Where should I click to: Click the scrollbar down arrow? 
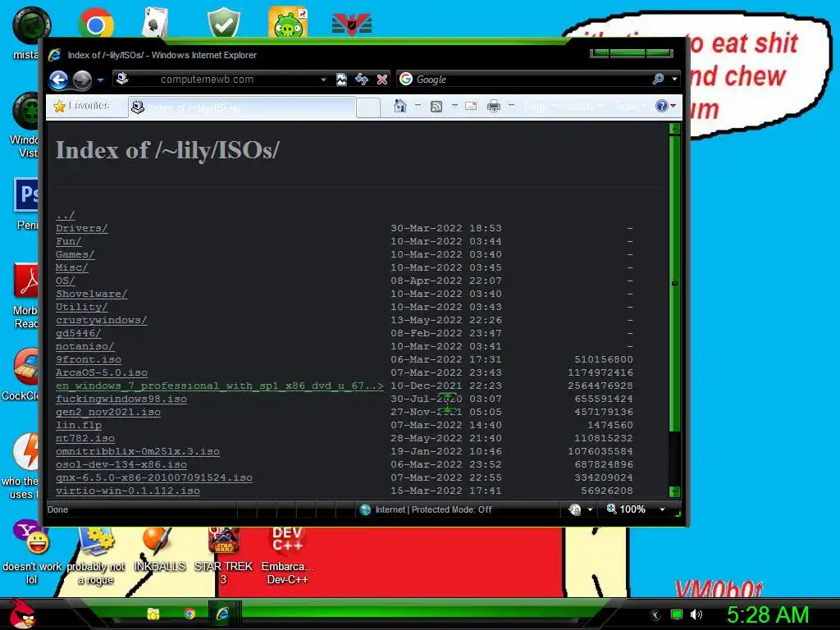coord(674,491)
